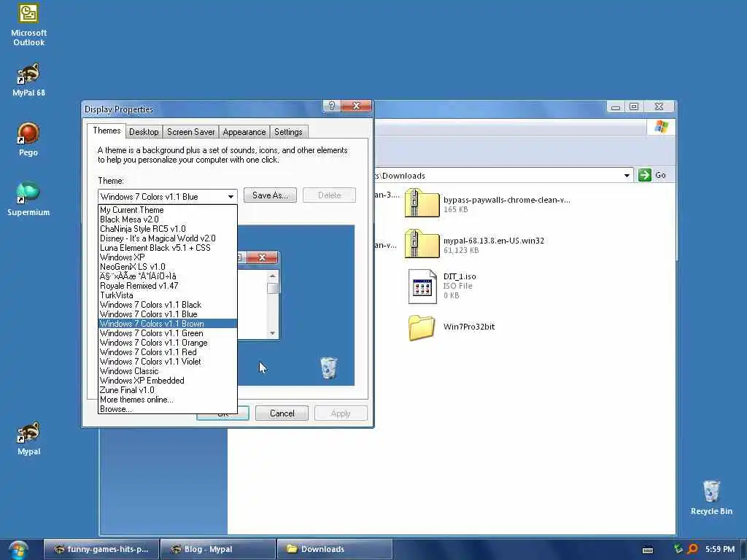
Task: Choose Zune Final v1.0 theme
Action: 167,390
